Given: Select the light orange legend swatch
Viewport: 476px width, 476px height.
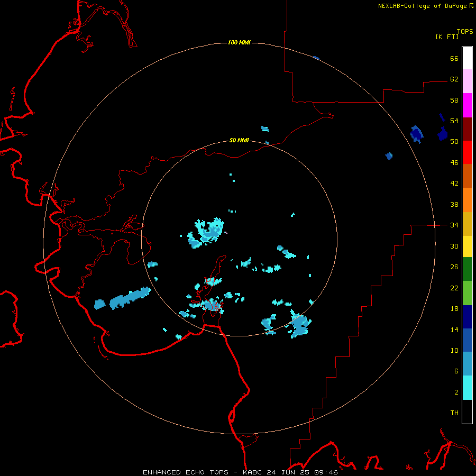Looking at the screenshot, I should [x=467, y=200].
